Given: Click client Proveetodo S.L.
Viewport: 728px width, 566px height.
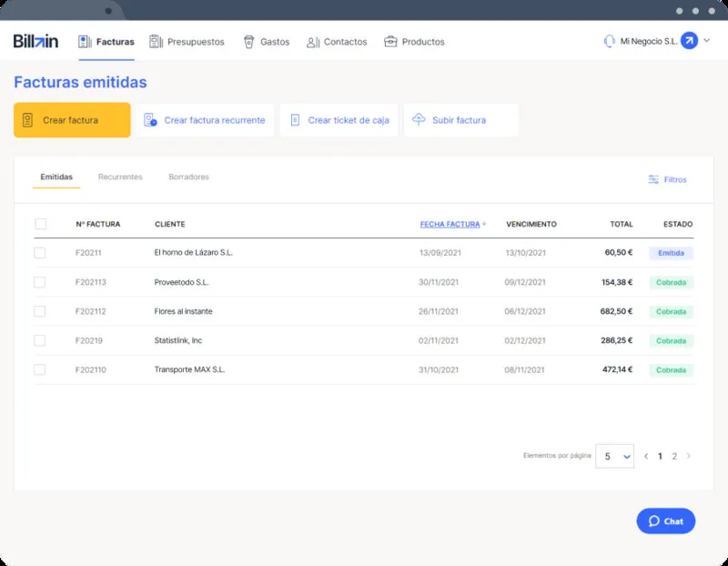Looking at the screenshot, I should pyautogui.click(x=181, y=282).
